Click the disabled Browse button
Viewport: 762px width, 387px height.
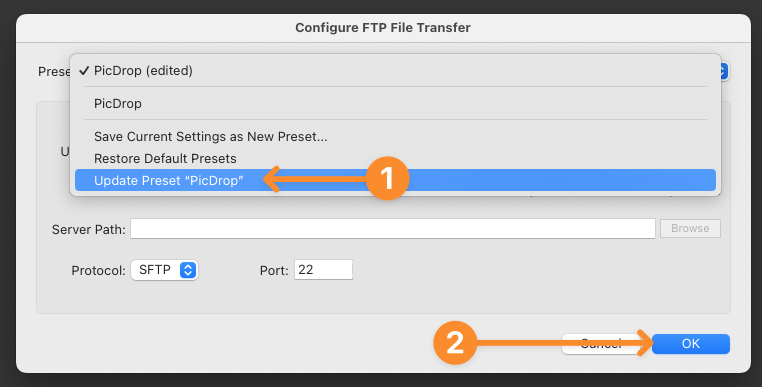(690, 228)
